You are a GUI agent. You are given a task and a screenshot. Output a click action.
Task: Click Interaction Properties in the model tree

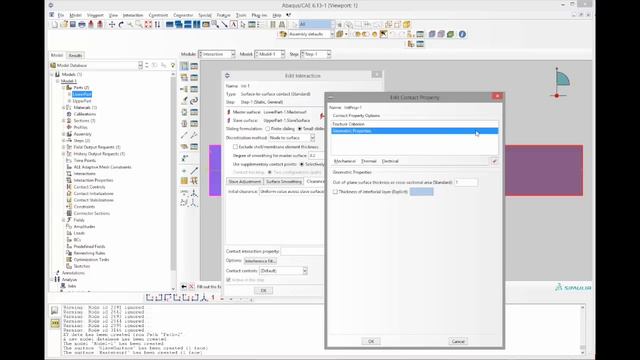coord(93,180)
